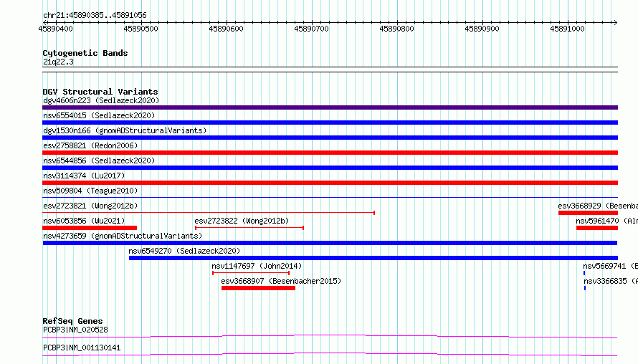
Task: Open variant nsv6554015 (Sedlazeck2020) label
Action: [99, 115]
